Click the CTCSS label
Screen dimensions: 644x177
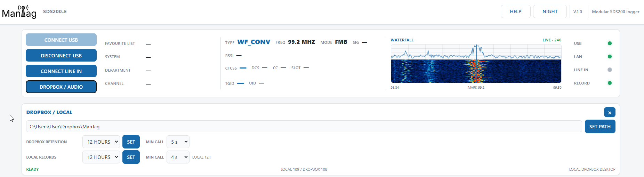point(231,68)
